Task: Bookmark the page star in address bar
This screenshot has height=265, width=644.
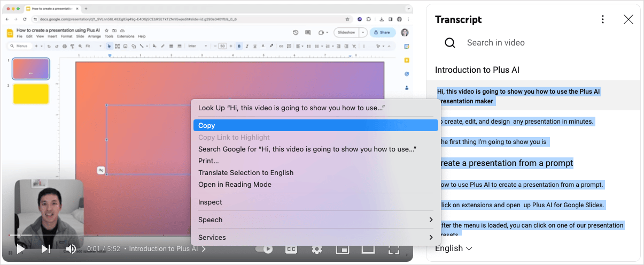Action: pos(348,19)
